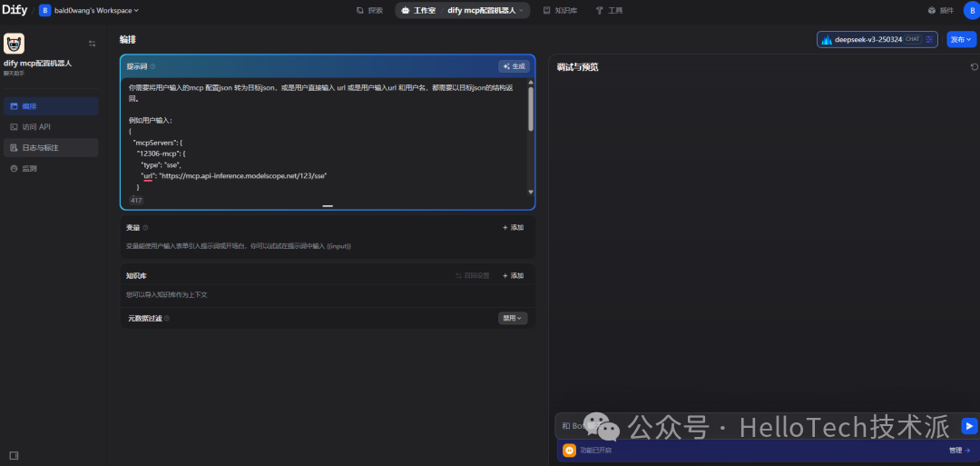Click the 生成 prompt generate button

pyautogui.click(x=514, y=66)
